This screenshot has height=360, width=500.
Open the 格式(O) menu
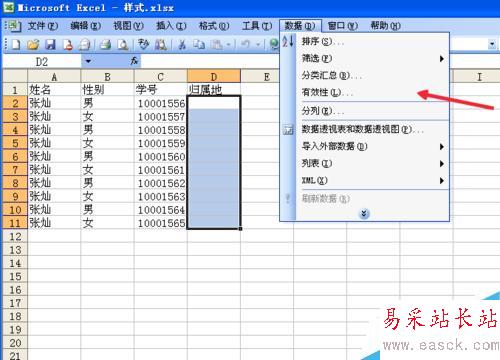coord(214,26)
